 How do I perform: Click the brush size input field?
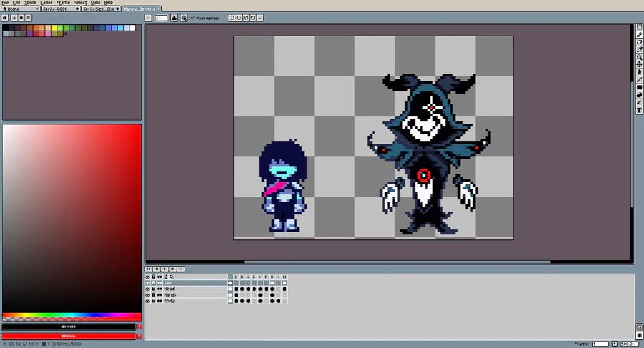(x=161, y=18)
